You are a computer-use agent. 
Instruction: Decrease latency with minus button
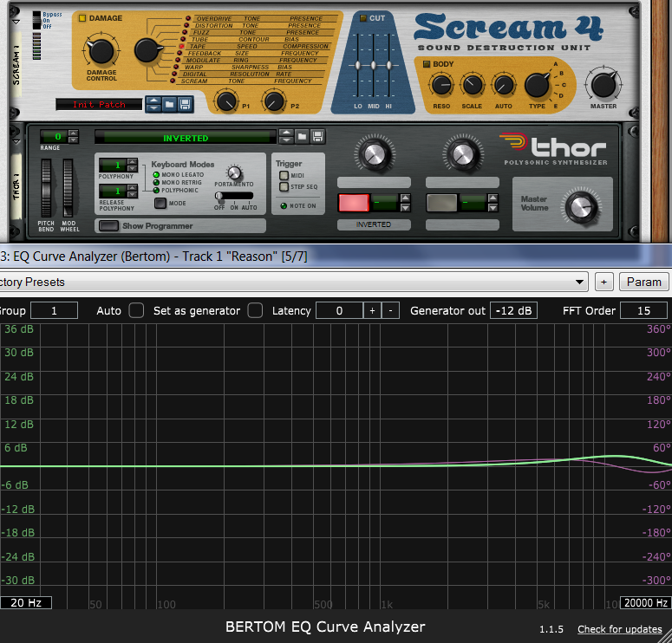point(390,310)
